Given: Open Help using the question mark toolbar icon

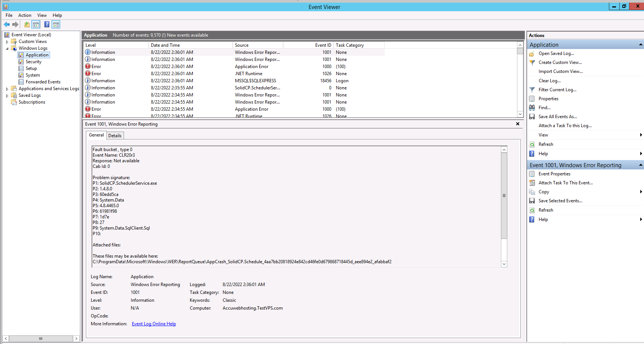Looking at the screenshot, I should point(47,24).
